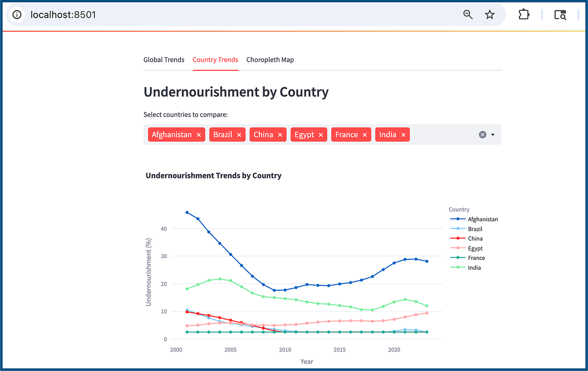
Task: Click the France tag label
Action: coord(346,135)
